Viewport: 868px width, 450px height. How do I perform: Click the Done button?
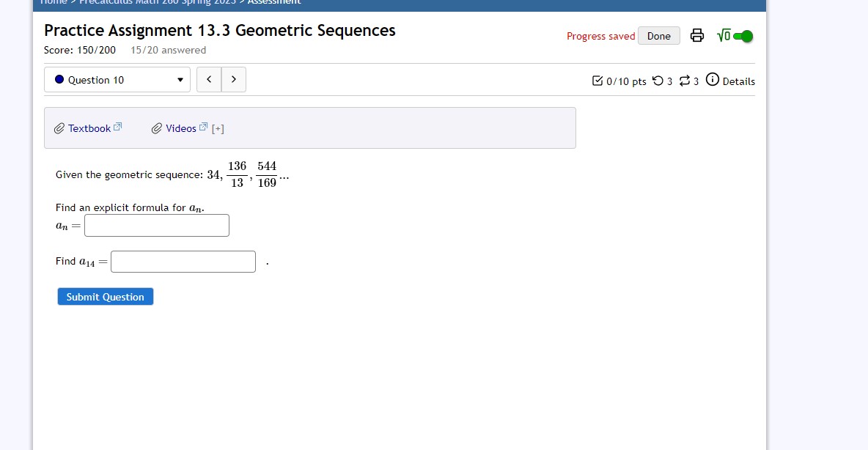pos(658,35)
